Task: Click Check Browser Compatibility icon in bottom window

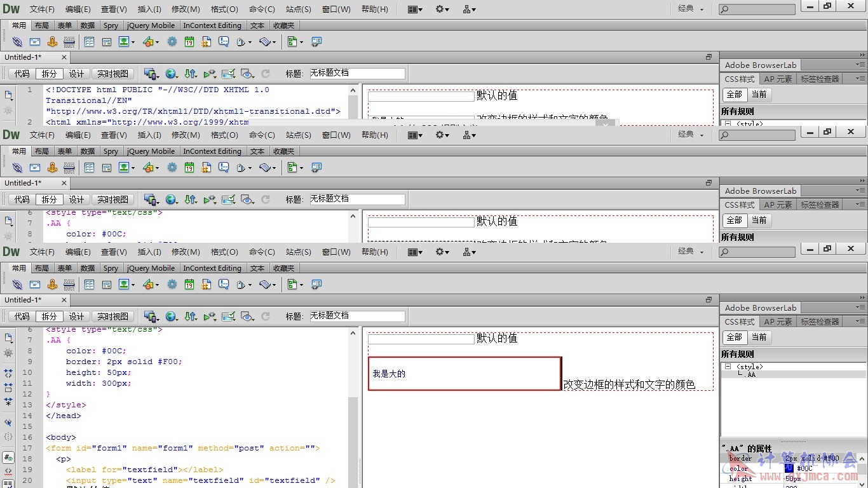Action: [x=229, y=316]
